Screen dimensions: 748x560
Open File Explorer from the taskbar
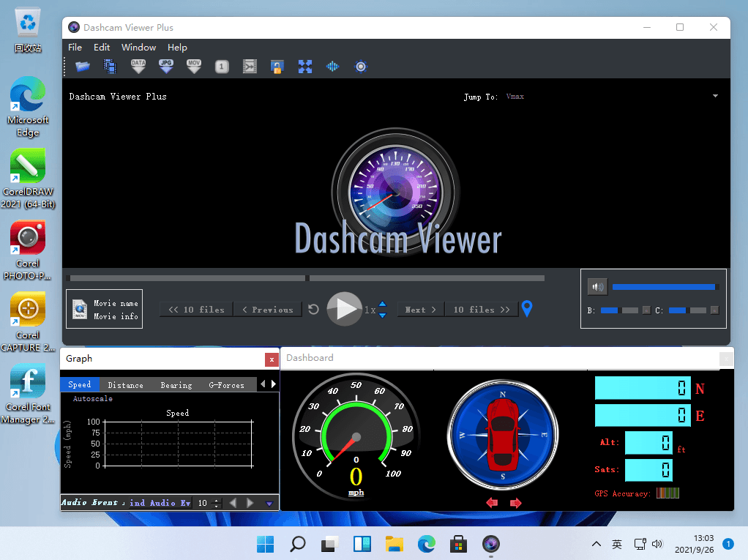coord(394,544)
